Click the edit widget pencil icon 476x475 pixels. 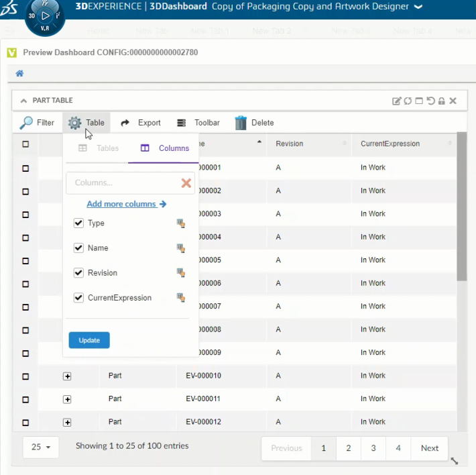click(396, 101)
